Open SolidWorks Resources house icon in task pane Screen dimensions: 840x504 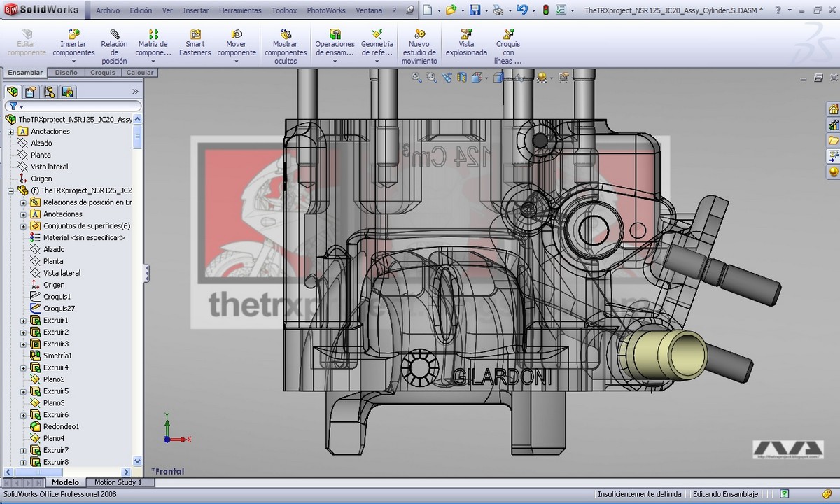(x=833, y=109)
